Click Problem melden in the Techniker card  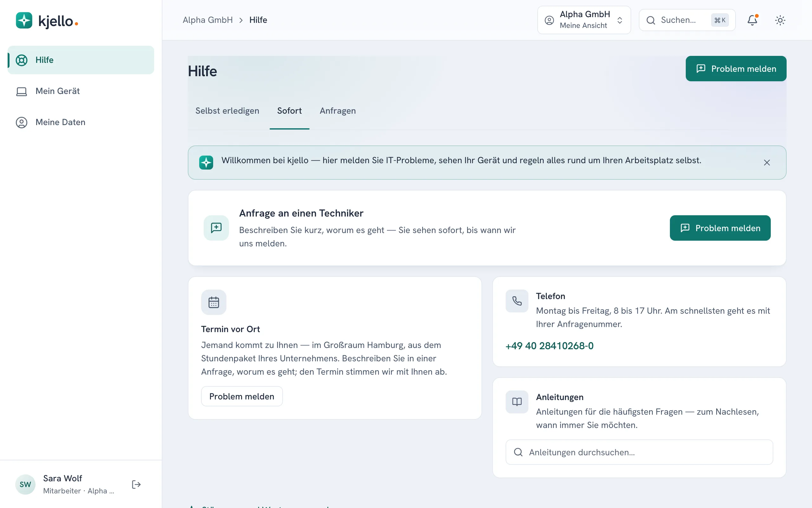point(720,228)
